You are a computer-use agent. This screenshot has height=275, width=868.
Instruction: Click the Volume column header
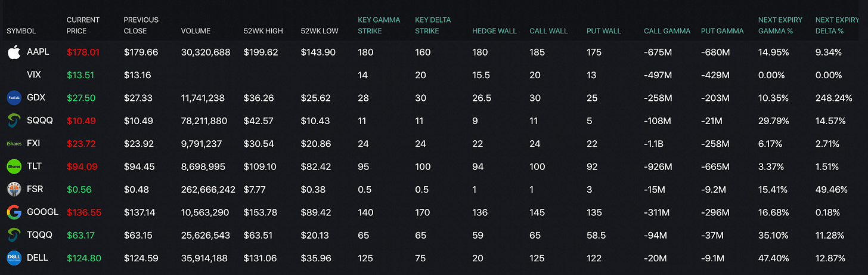(196, 31)
